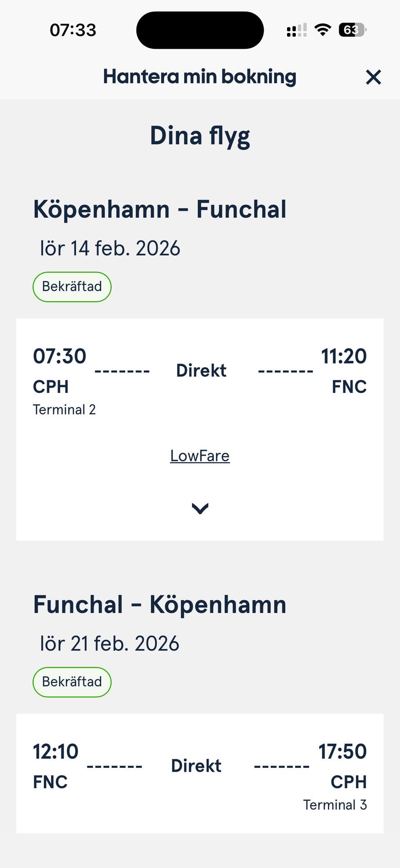Select the Funchal – Köpenhamn route heading

[x=160, y=605]
